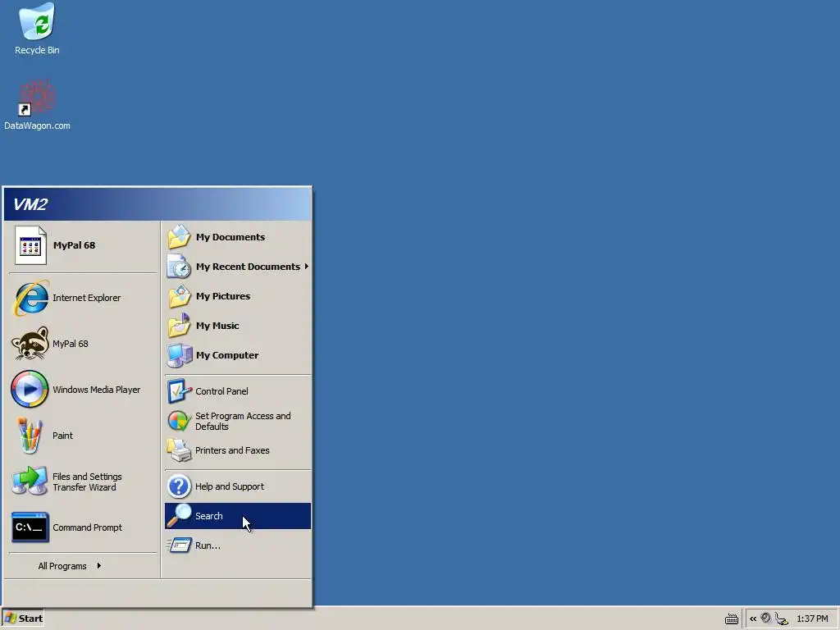Click the Start button
840x630 pixels.
point(23,619)
